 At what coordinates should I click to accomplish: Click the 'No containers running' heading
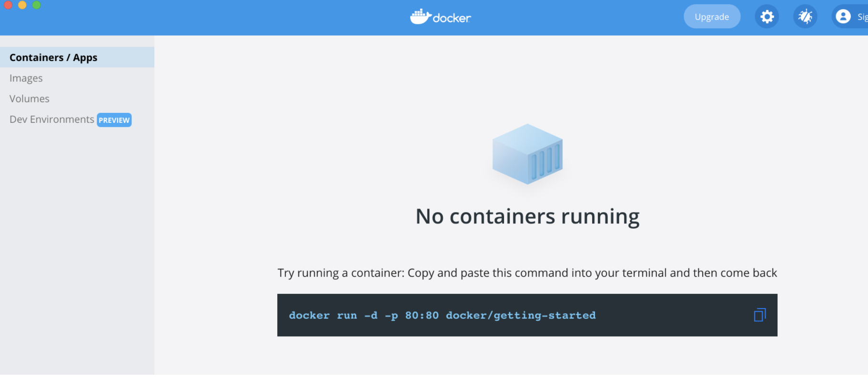click(x=527, y=217)
